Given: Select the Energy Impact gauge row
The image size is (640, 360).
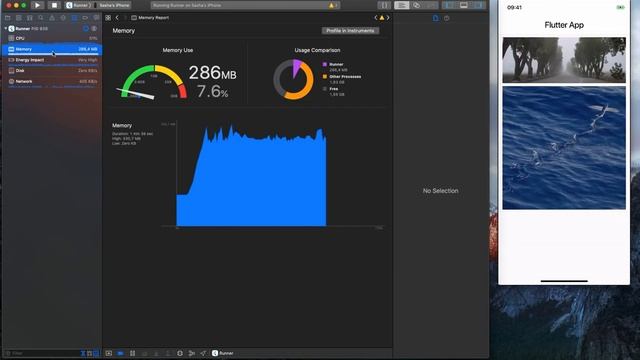Looking at the screenshot, I should pyautogui.click(x=51, y=60).
